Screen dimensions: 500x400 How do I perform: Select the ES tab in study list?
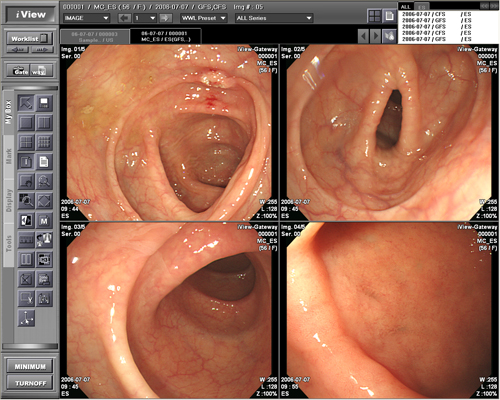(x=422, y=7)
